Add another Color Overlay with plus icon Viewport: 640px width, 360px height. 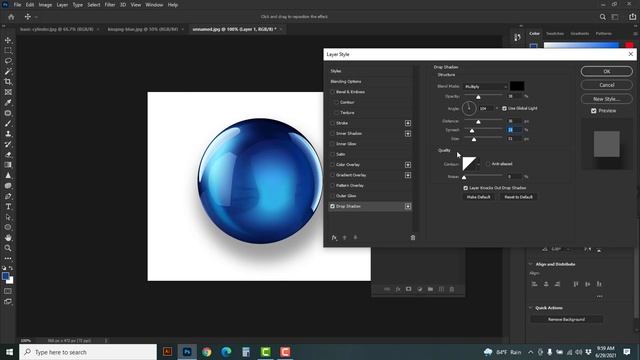pos(408,164)
